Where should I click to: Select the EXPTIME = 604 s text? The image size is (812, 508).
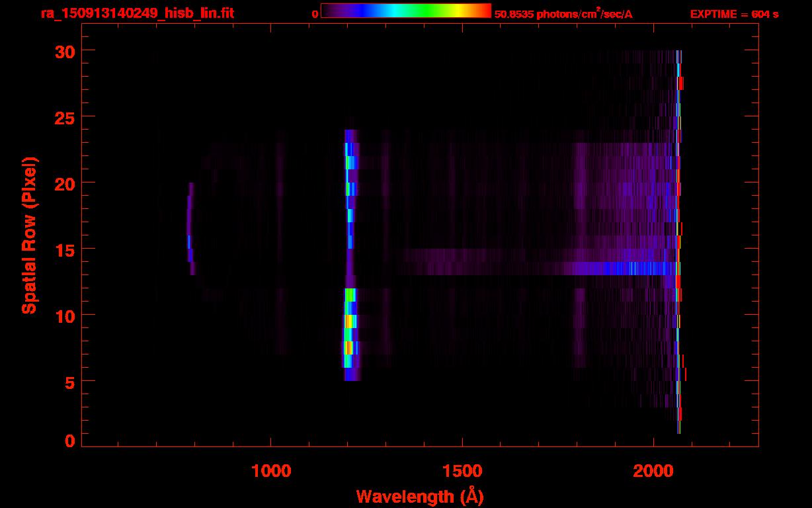[734, 14]
